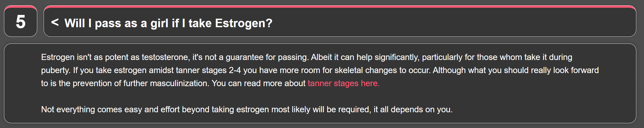The height and width of the screenshot is (128, 644).
Task: Click the number 5 badge
Action: [x=20, y=22]
